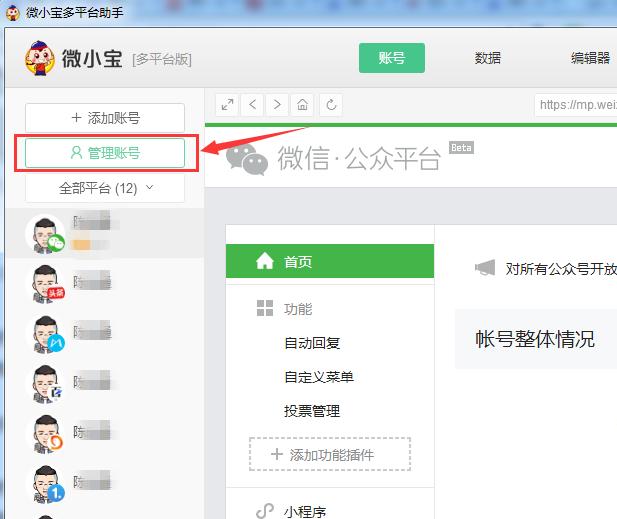This screenshot has height=519, width=617.
Task: Select the account with WeChat badge
Action: [x=105, y=233]
